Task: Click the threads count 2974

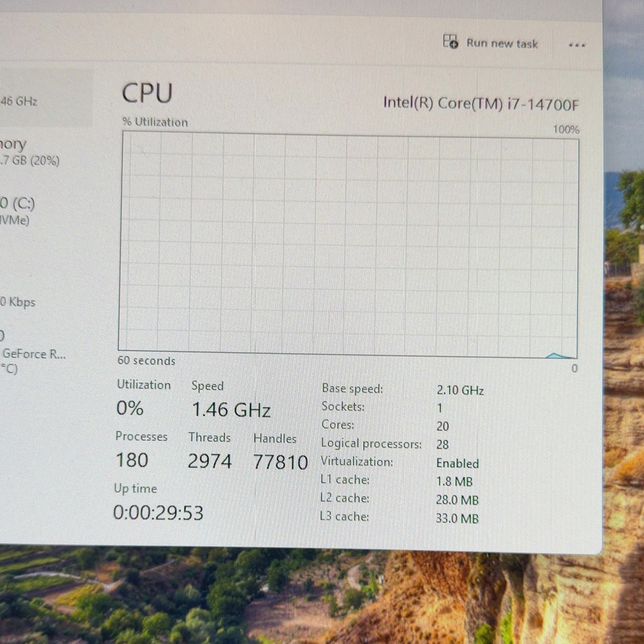Action: pos(210,461)
